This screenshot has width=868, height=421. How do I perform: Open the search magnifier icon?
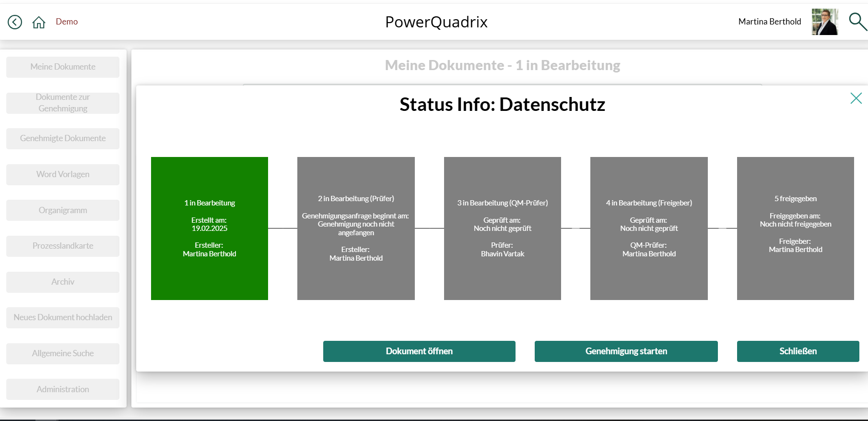(x=857, y=22)
